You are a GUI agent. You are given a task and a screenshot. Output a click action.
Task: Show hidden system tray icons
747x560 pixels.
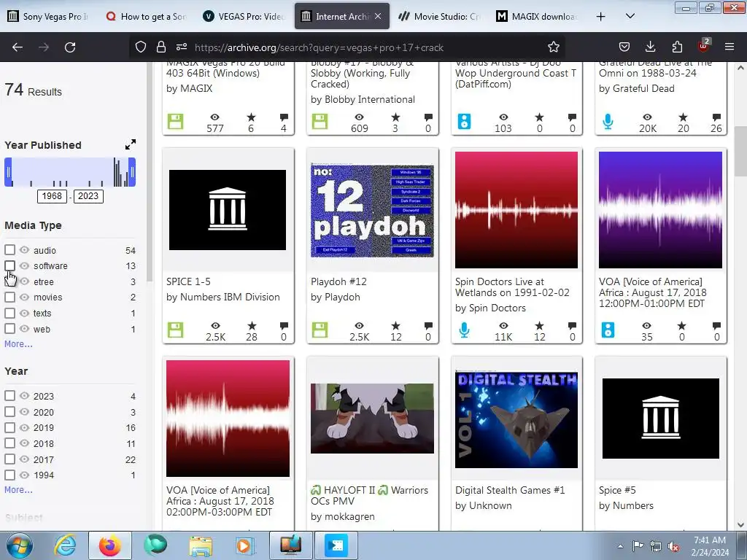620,546
